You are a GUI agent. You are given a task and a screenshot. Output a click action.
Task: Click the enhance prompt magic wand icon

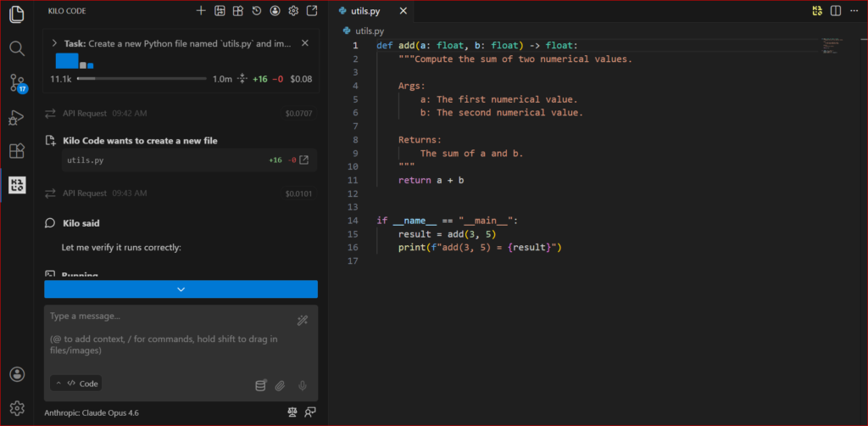pos(303,320)
